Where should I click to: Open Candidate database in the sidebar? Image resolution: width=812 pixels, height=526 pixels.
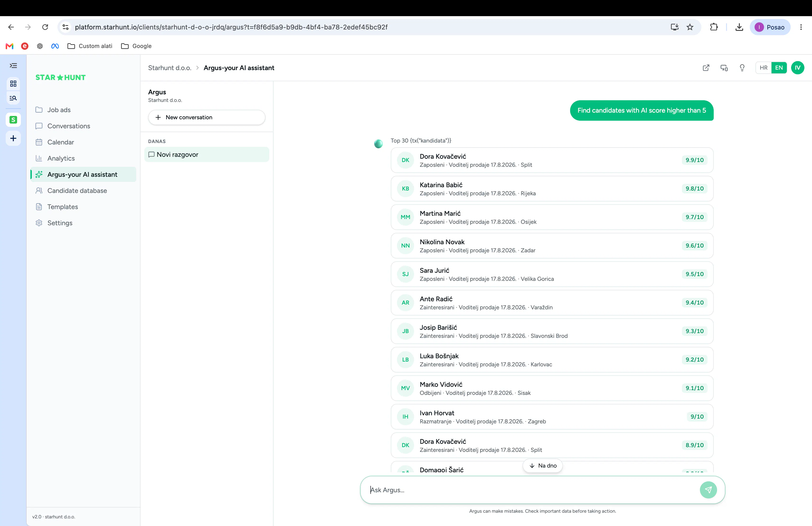click(84, 191)
